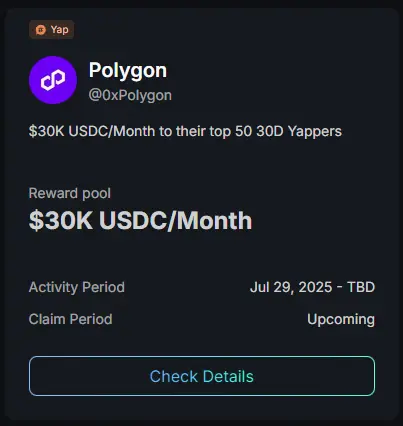Click '30D Yappers' in the description line
This screenshot has width=403, height=426.
click(x=299, y=131)
